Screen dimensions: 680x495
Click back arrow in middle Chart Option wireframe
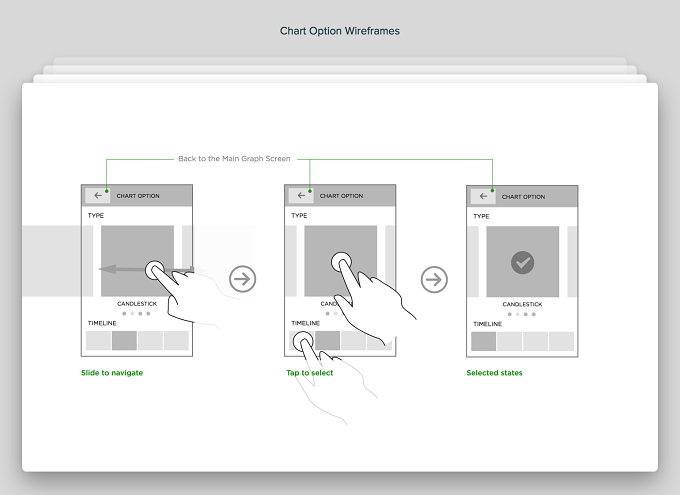click(x=301, y=196)
